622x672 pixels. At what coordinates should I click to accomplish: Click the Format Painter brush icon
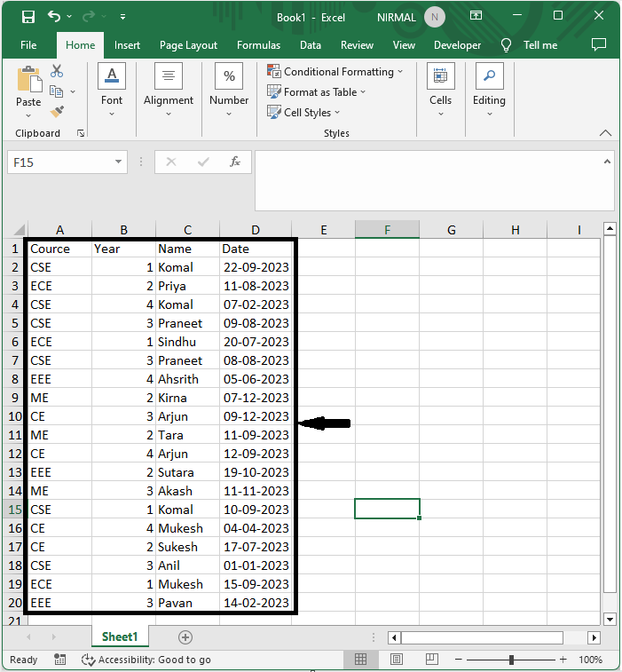click(57, 112)
